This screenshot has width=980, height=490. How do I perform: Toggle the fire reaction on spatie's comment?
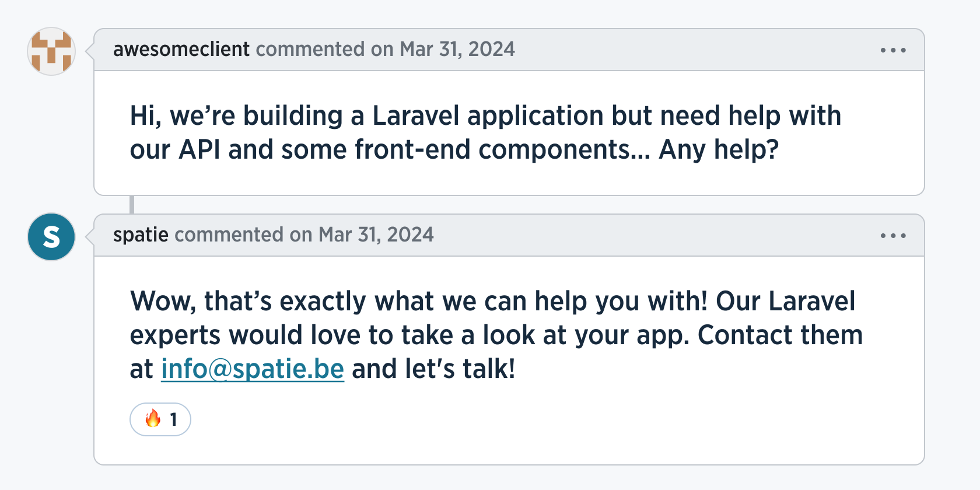160,419
